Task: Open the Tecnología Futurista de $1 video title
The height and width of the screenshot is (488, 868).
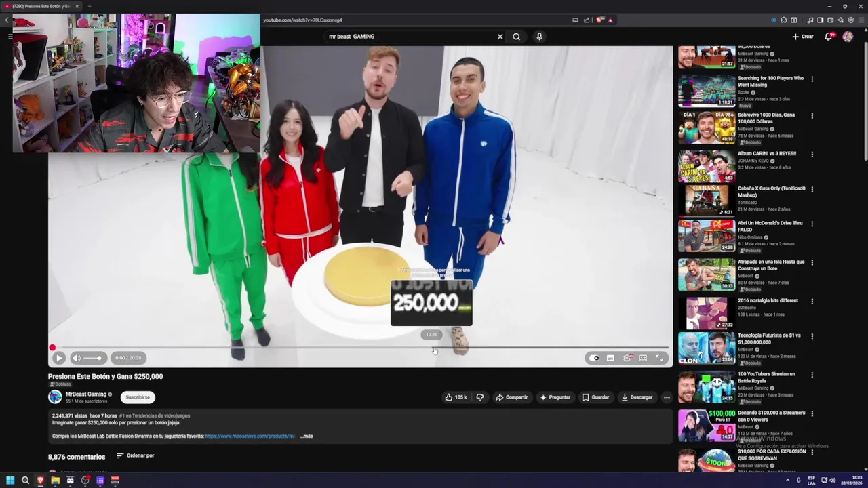Action: coord(769,339)
